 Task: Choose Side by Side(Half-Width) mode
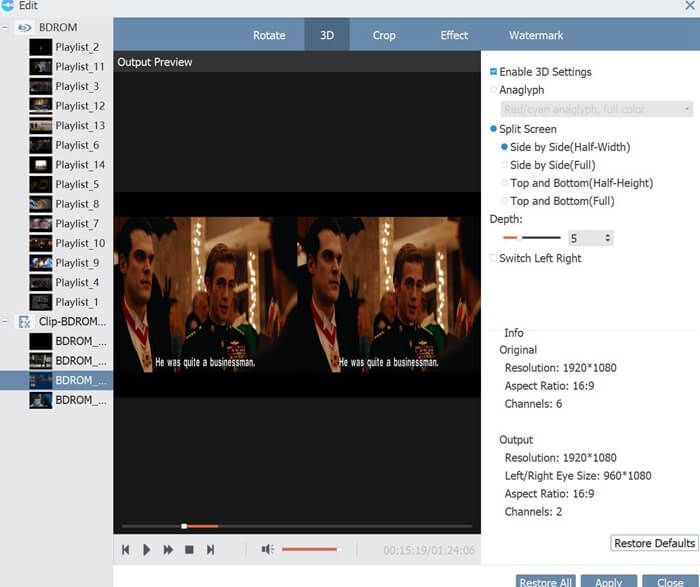504,147
